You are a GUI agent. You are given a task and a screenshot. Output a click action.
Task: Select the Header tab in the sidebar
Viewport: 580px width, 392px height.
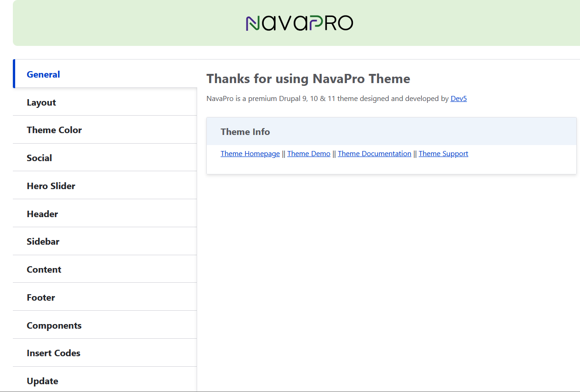click(42, 214)
